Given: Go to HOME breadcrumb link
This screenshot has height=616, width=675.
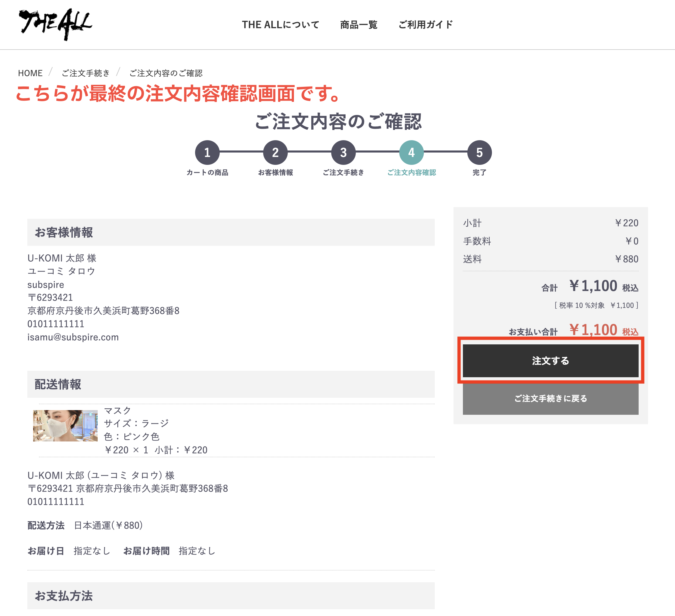Looking at the screenshot, I should coord(30,73).
